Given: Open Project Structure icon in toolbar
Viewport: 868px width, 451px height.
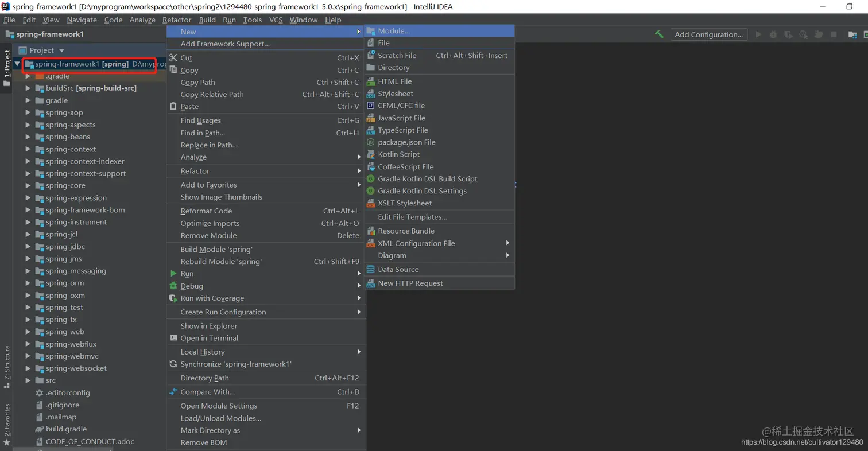Looking at the screenshot, I should 853,34.
